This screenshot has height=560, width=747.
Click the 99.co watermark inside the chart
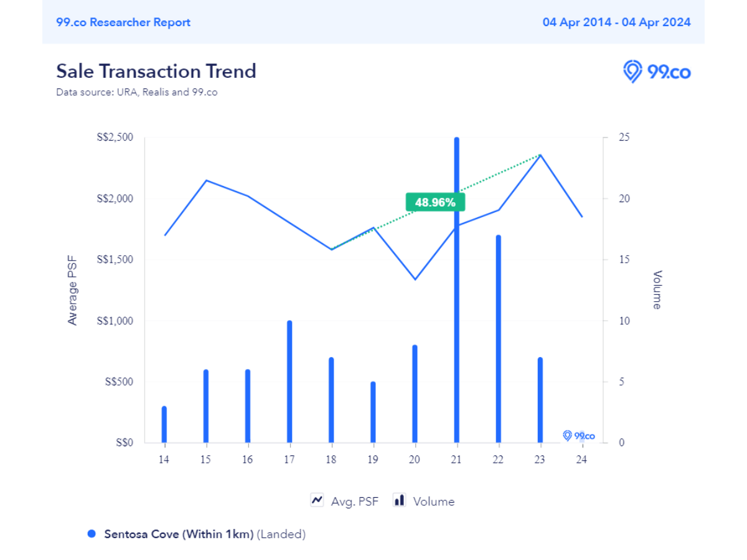point(579,436)
